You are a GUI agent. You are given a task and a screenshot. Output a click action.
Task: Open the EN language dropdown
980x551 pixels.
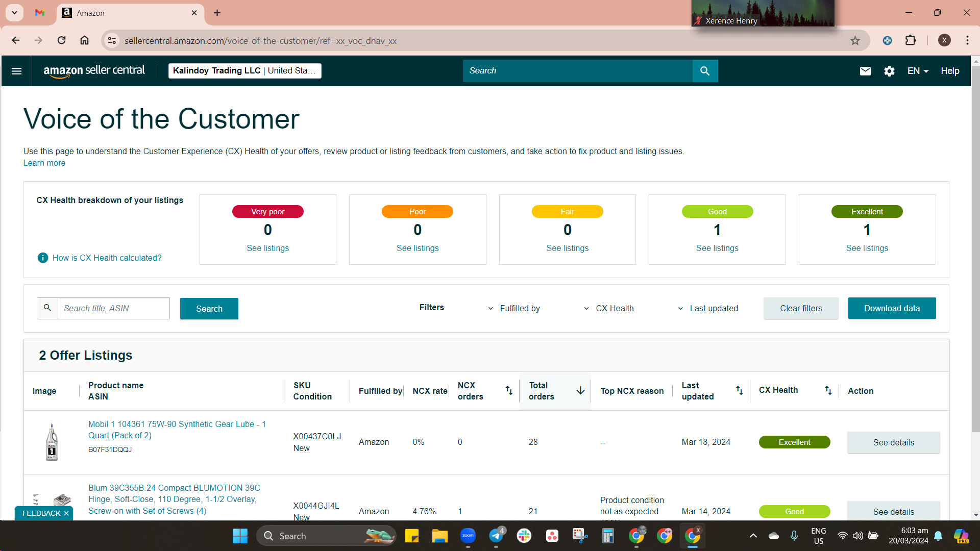[918, 71]
